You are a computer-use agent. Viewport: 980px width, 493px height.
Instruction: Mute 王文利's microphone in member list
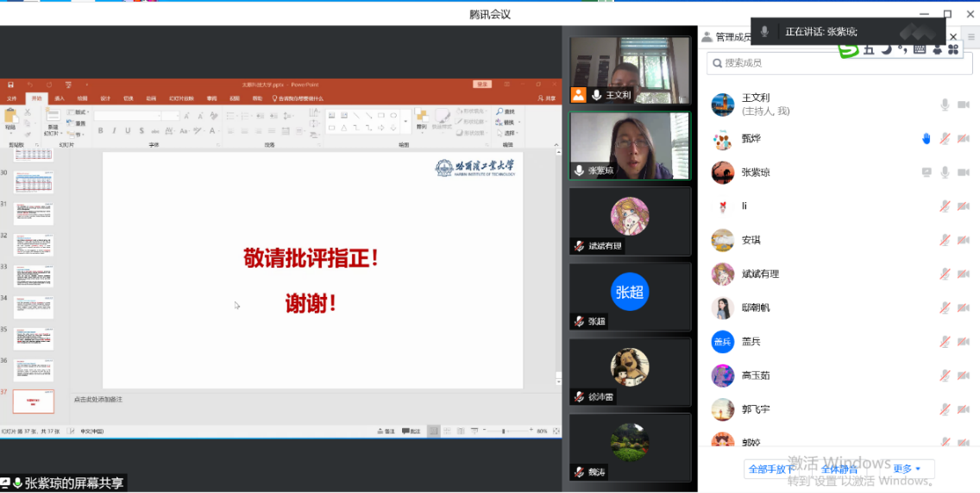point(945,104)
